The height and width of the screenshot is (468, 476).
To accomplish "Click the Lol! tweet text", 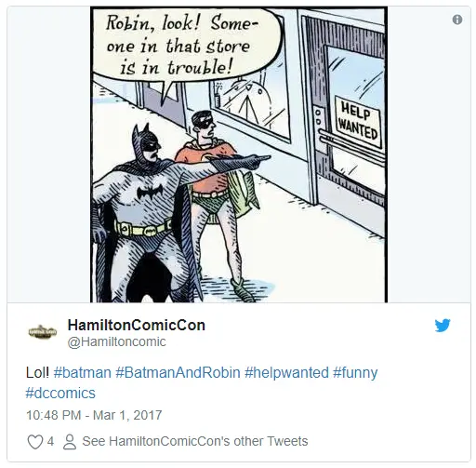I will [x=37, y=372].
